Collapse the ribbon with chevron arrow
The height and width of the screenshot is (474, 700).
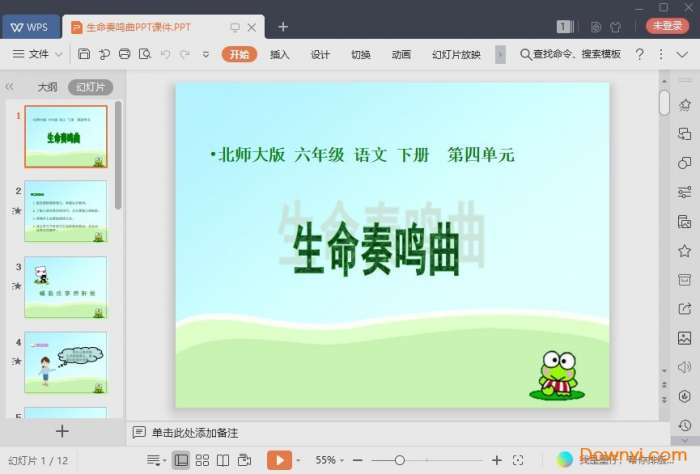pyautogui.click(x=682, y=54)
